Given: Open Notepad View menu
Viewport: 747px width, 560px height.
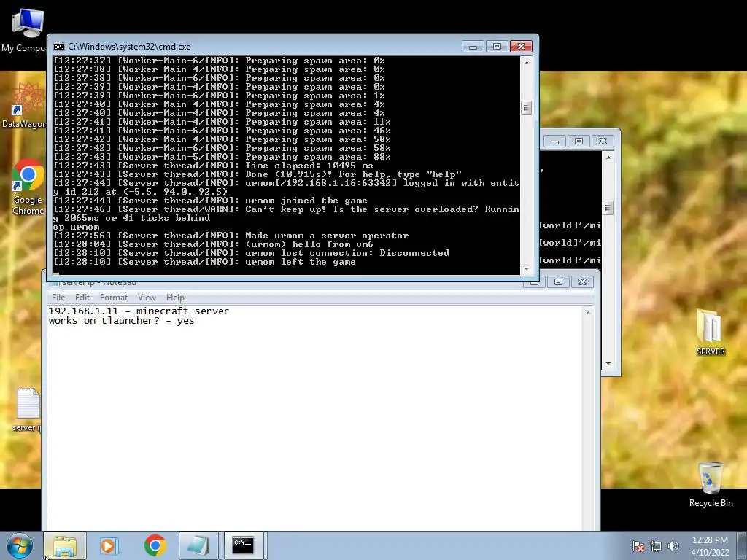Looking at the screenshot, I should [x=147, y=297].
